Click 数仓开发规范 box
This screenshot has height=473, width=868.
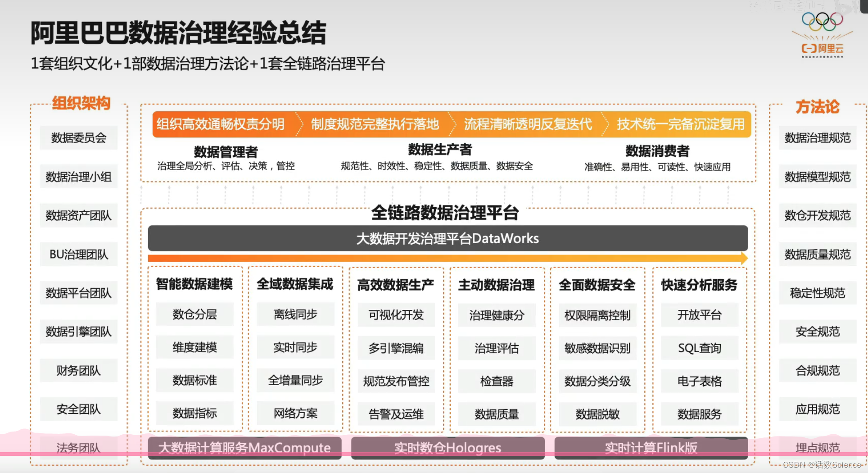818,215
